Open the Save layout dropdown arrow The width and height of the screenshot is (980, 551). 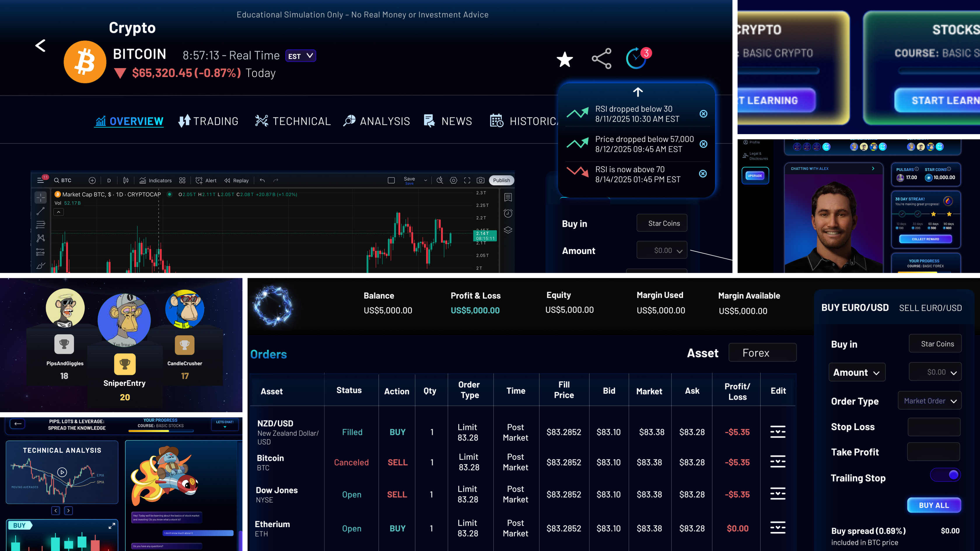[x=426, y=180]
